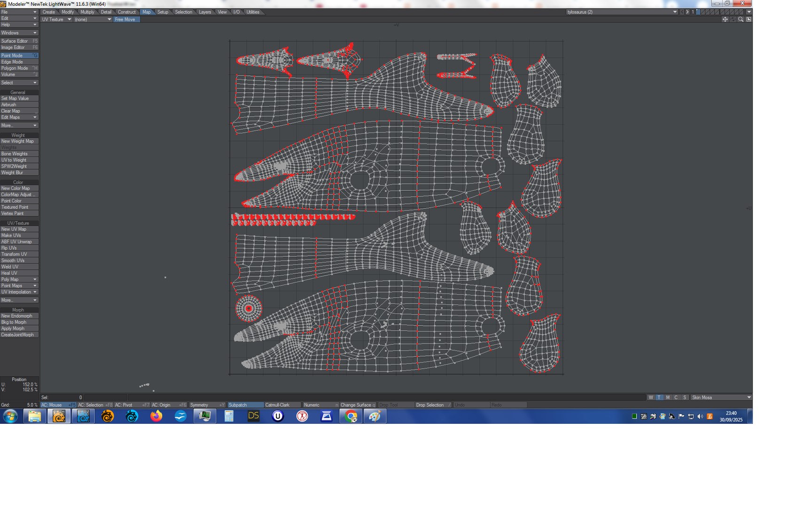Click the DAZ Studio DS taskbar icon
The height and width of the screenshot is (508, 812).
coord(253,416)
